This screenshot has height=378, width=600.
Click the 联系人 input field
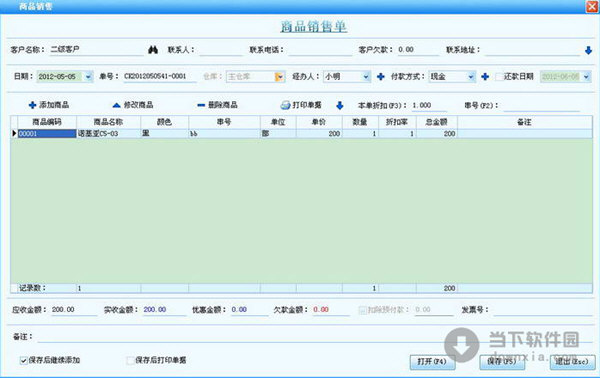(x=221, y=50)
